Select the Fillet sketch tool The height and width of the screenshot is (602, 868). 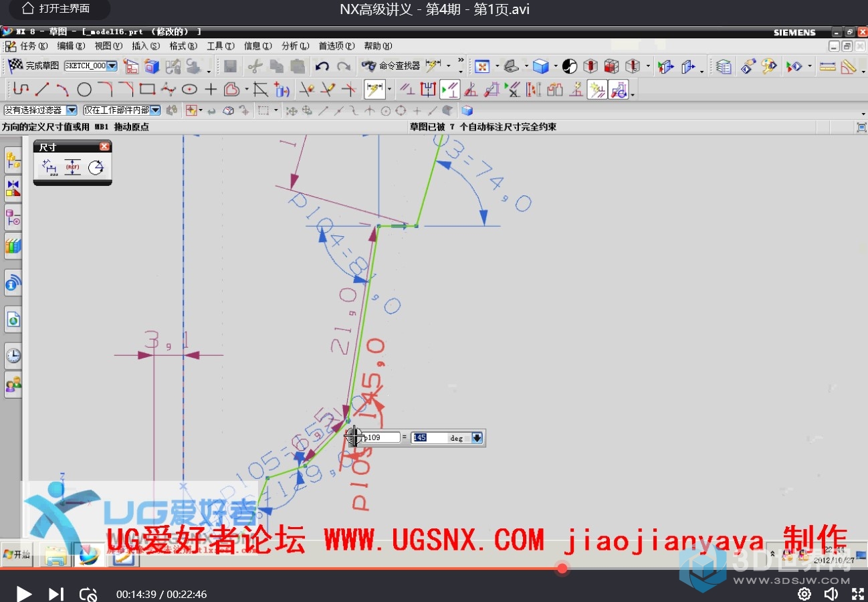click(105, 89)
